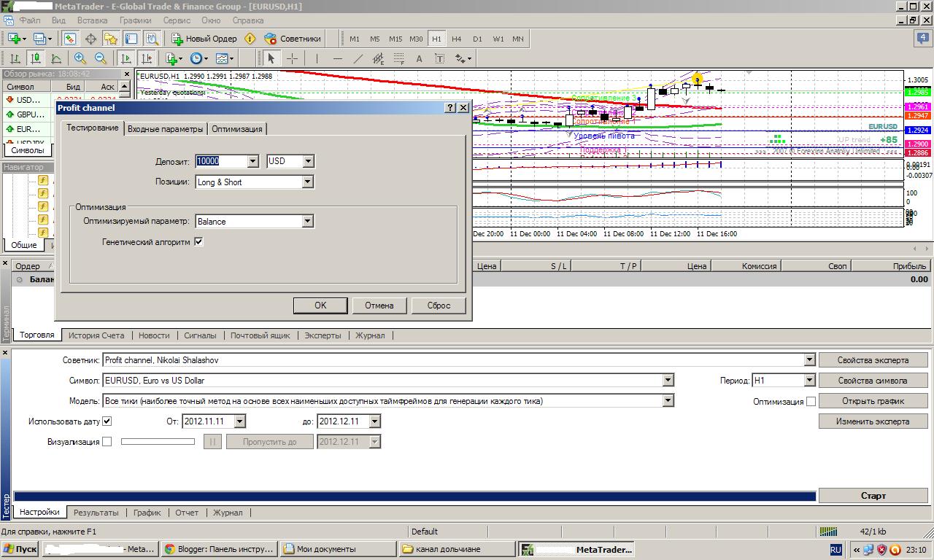934x560 pixels.
Task: Enable the Визуализация checkbox
Action: click(x=107, y=441)
